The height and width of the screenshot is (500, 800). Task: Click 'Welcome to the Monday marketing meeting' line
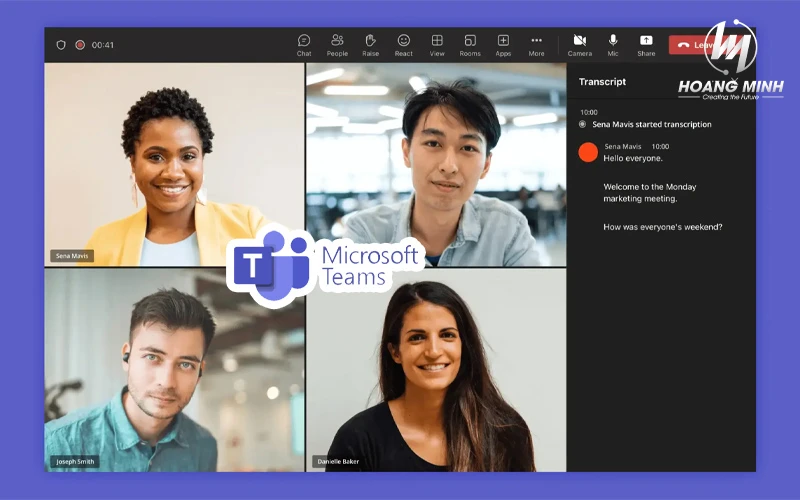[649, 193]
